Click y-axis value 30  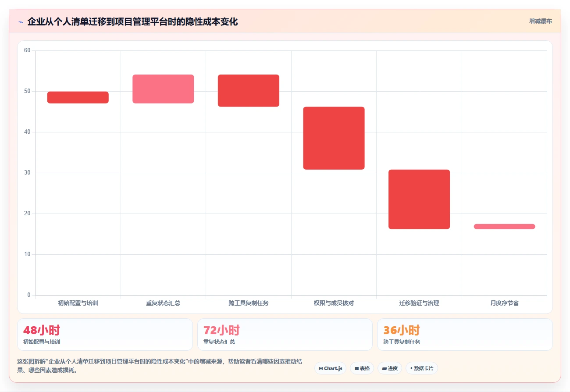coord(27,173)
